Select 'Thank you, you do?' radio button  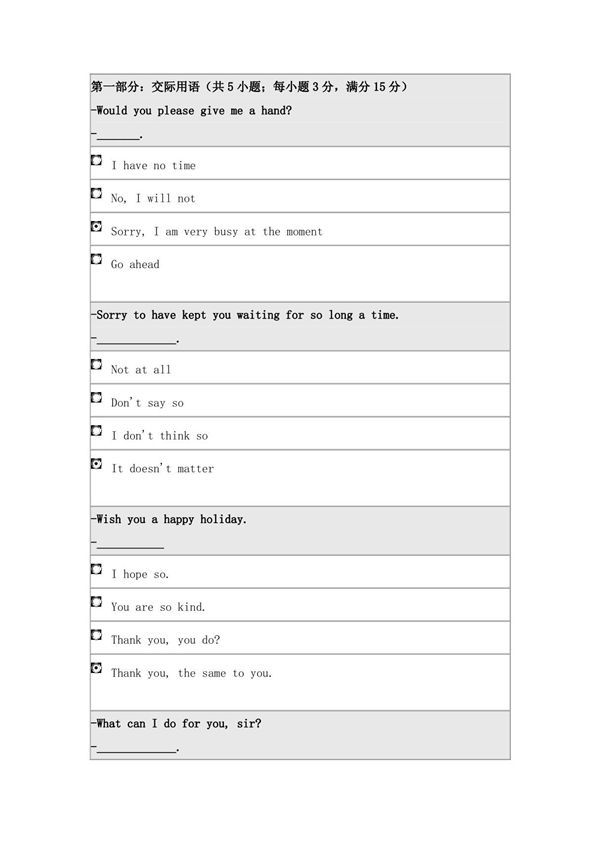97,635
